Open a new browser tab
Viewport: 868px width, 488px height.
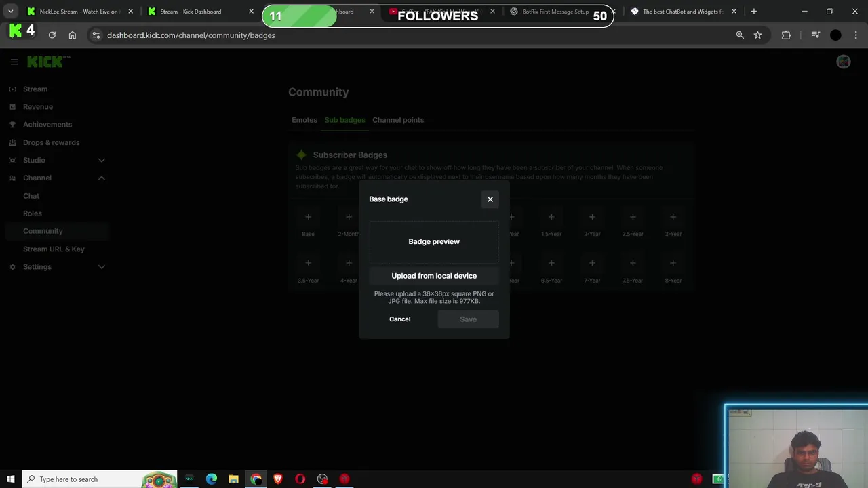click(753, 12)
